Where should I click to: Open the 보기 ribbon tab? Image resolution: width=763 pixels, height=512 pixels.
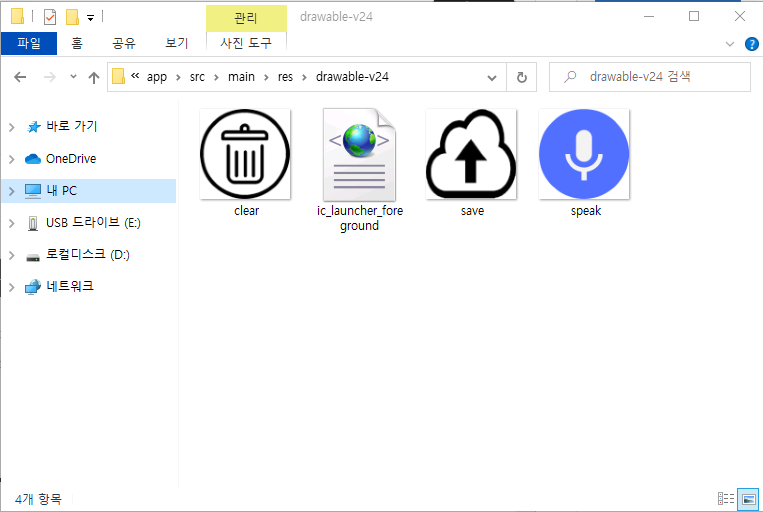[177, 43]
